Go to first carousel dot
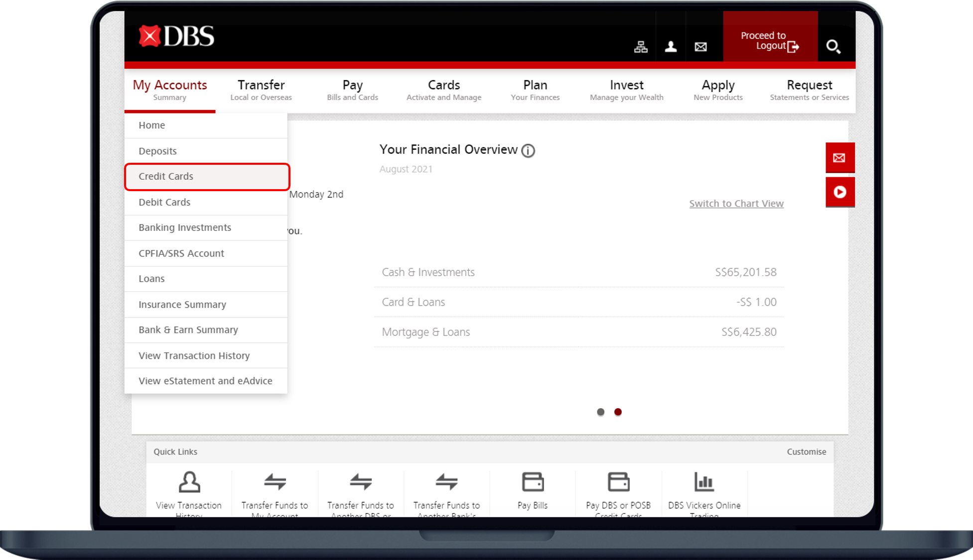 (x=600, y=412)
